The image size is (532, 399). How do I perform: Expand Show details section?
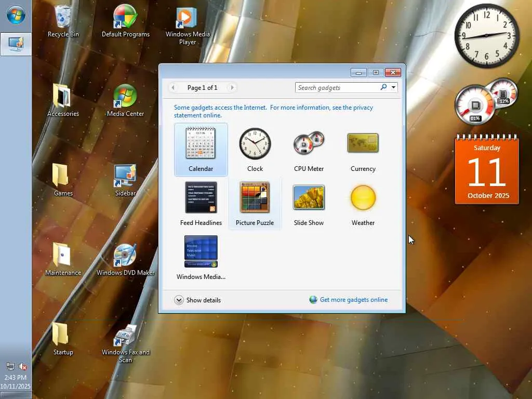coord(197,300)
